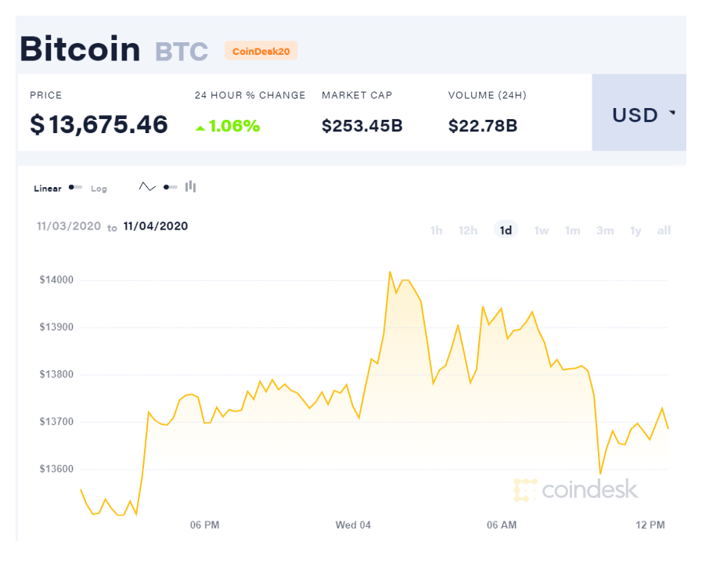702x588 pixels.
Task: Select the candlestick chart icon
Action: pyautogui.click(x=191, y=186)
